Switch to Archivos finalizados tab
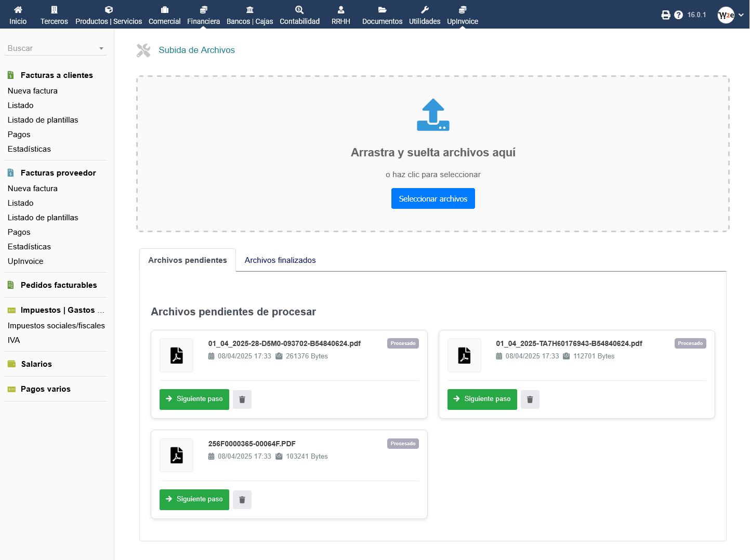The width and height of the screenshot is (750, 560). tap(280, 260)
